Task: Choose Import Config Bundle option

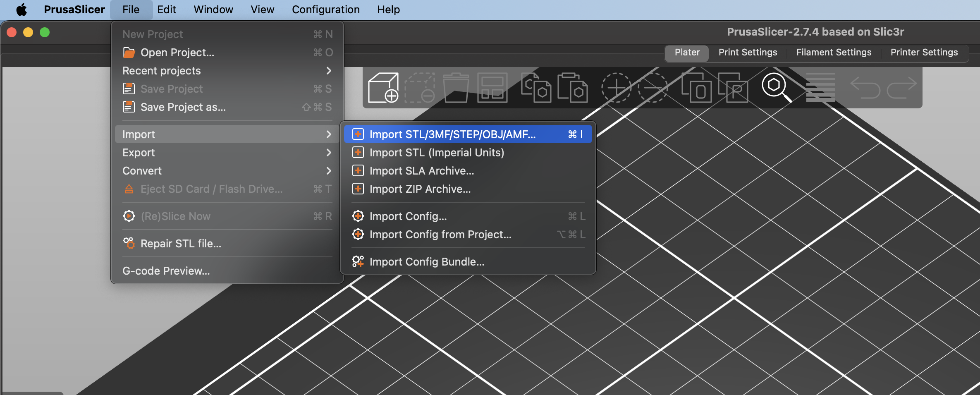Action: pos(426,262)
